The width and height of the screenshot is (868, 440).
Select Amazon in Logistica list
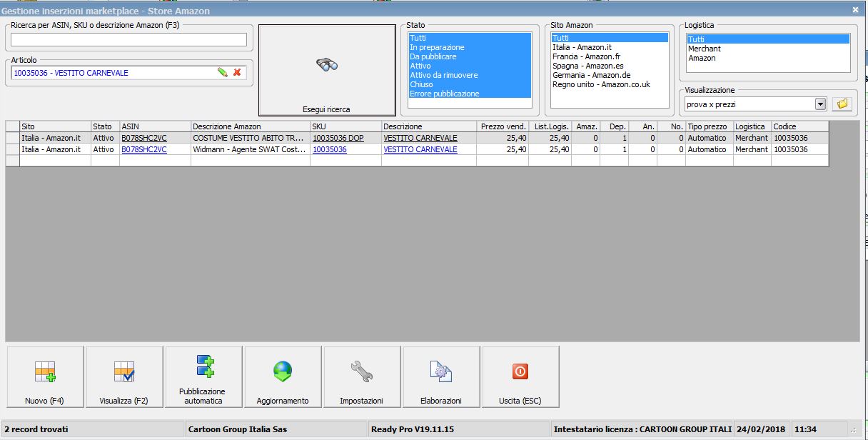point(768,58)
